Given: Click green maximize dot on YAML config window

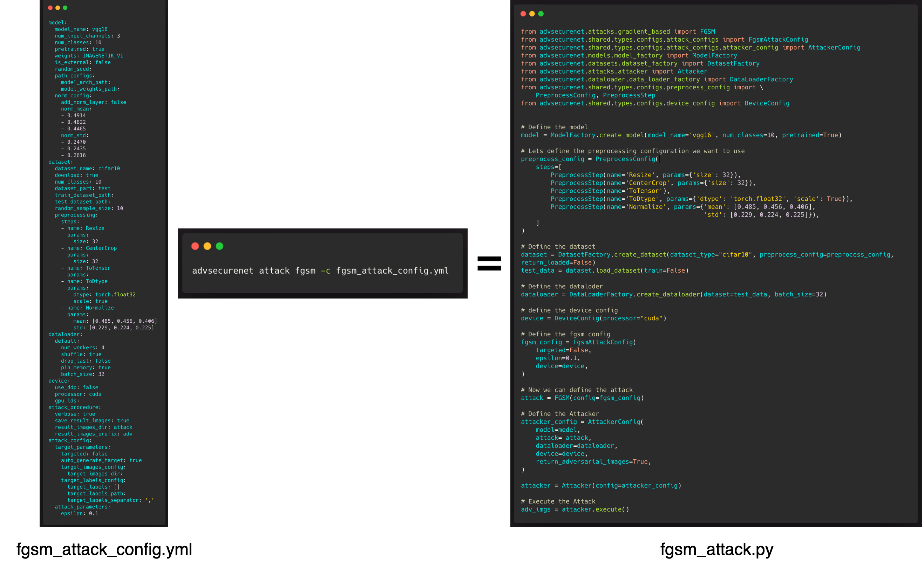Looking at the screenshot, I should click(65, 7).
